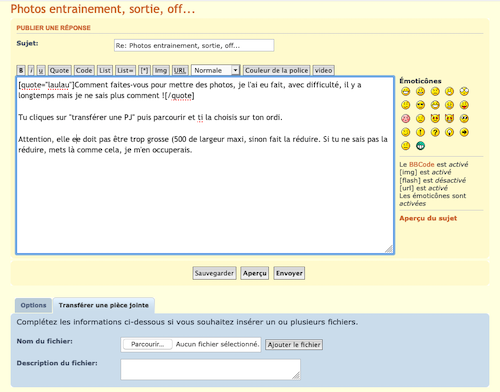Screen dimensions: 500x392
Task: Insert the cool sunglasses emoticon
Action: tap(420, 105)
